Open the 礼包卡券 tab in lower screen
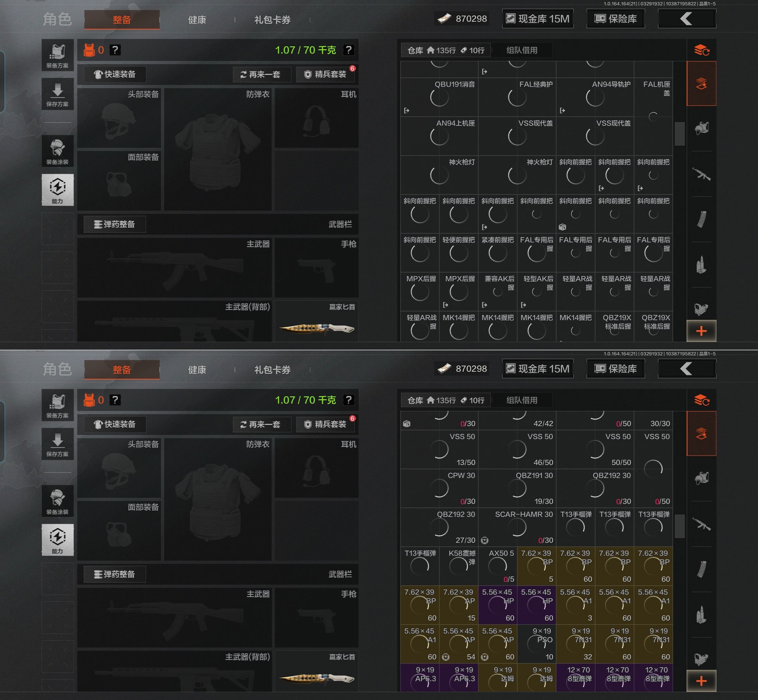The width and height of the screenshot is (758, 700). tap(272, 370)
